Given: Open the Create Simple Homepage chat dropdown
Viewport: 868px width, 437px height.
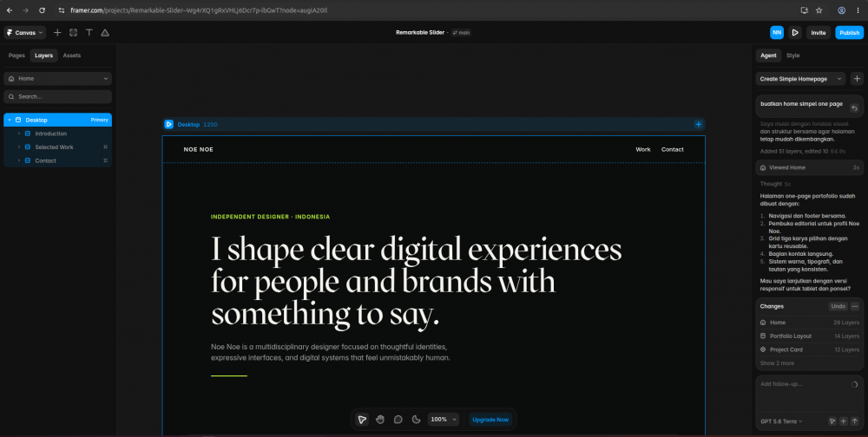Looking at the screenshot, I should pyautogui.click(x=800, y=79).
